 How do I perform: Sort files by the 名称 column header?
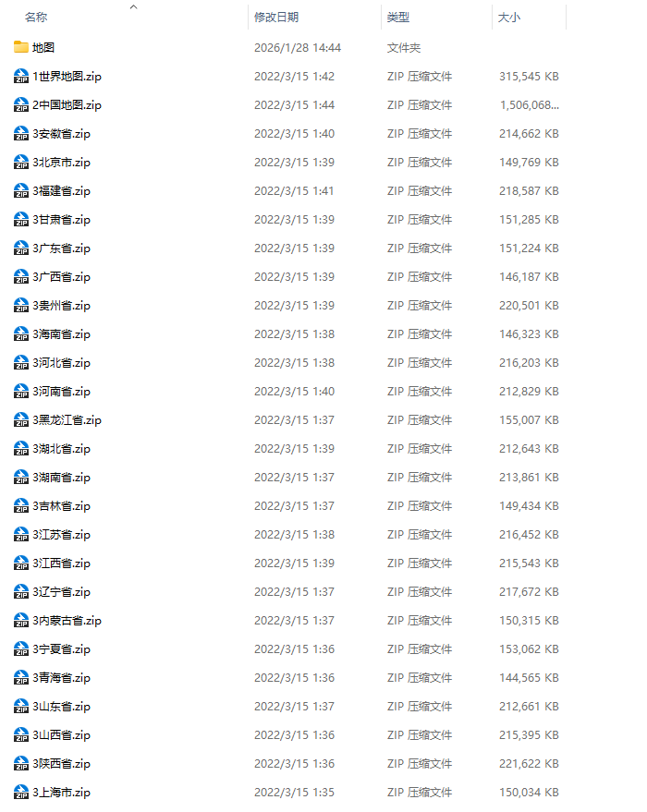point(36,17)
